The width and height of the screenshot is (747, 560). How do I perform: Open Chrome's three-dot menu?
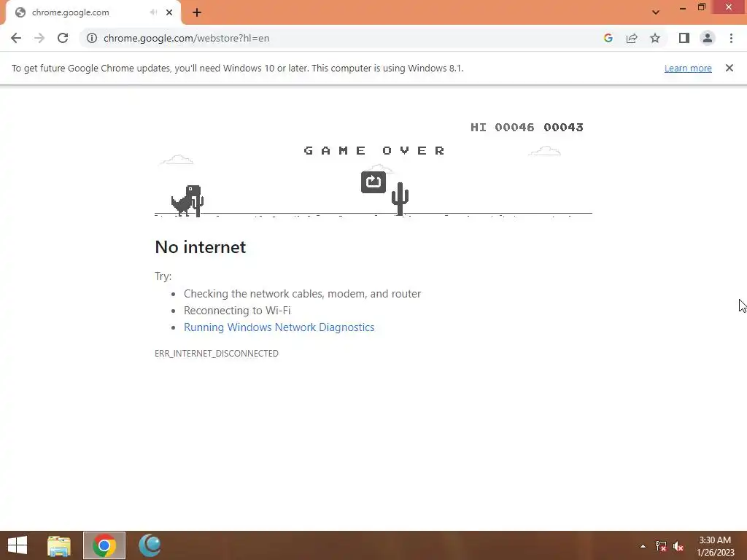point(731,38)
